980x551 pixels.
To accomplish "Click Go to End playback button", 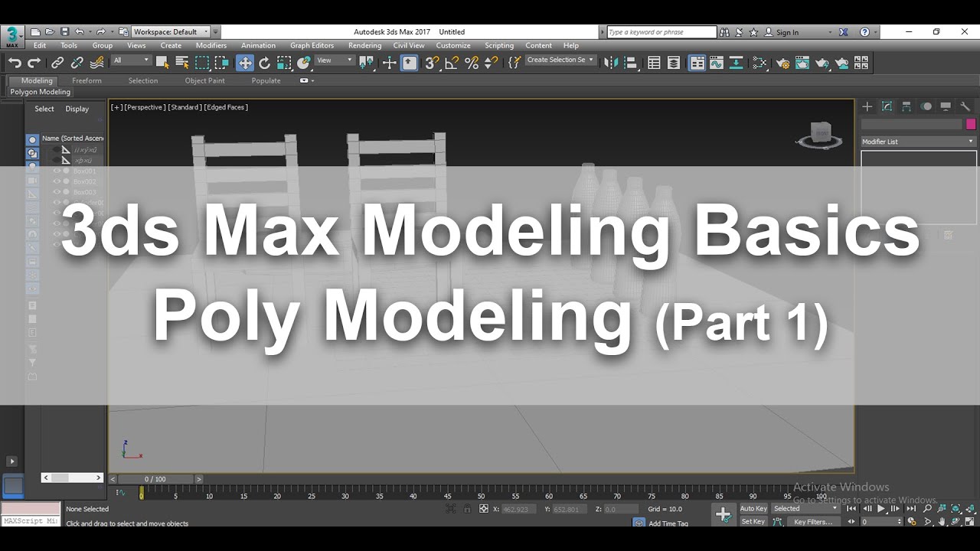I will pos(911,509).
